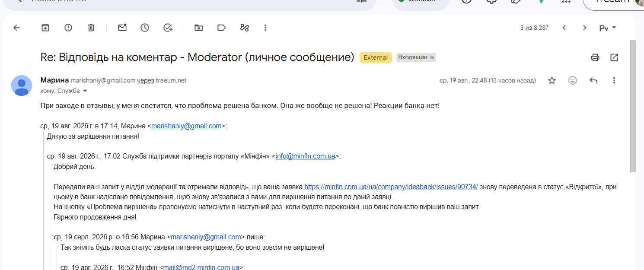Archive this conversation
Viewport: 644px width, 270px height.
tap(45, 28)
